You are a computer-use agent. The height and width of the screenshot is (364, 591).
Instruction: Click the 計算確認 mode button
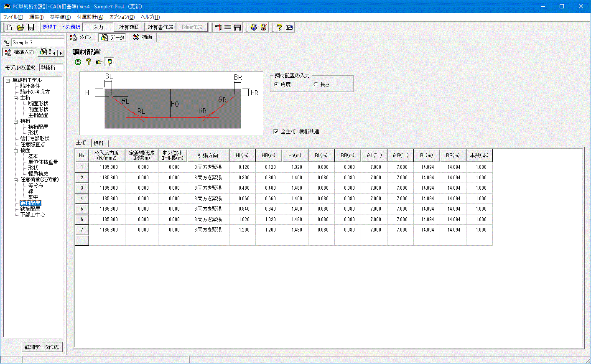tap(129, 27)
